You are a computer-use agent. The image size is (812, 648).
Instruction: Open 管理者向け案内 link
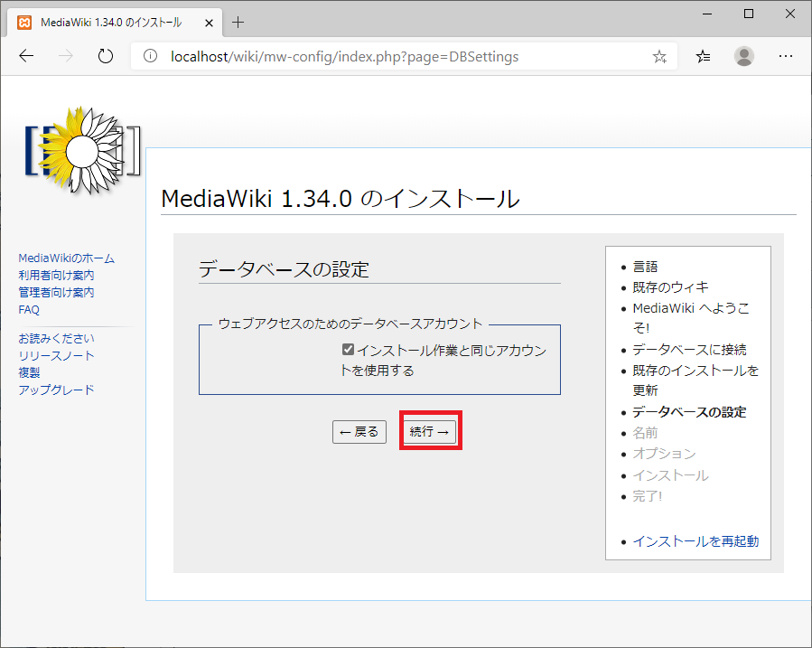[56, 292]
